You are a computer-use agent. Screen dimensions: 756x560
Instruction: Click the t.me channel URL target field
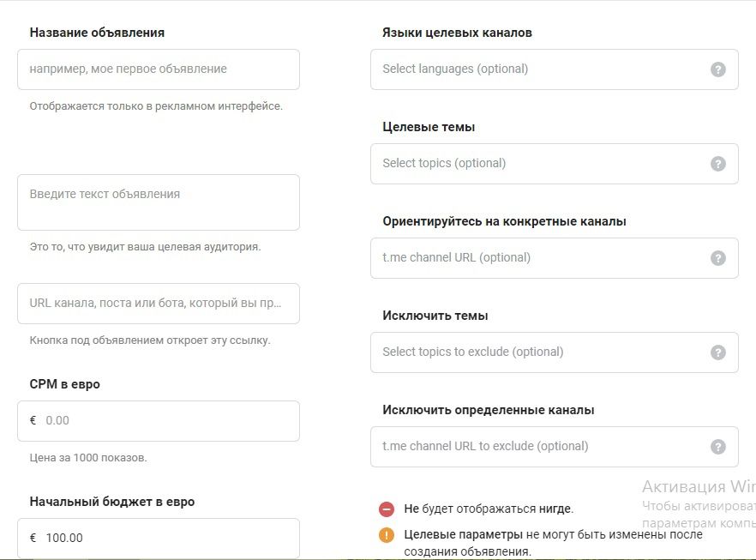pos(540,258)
